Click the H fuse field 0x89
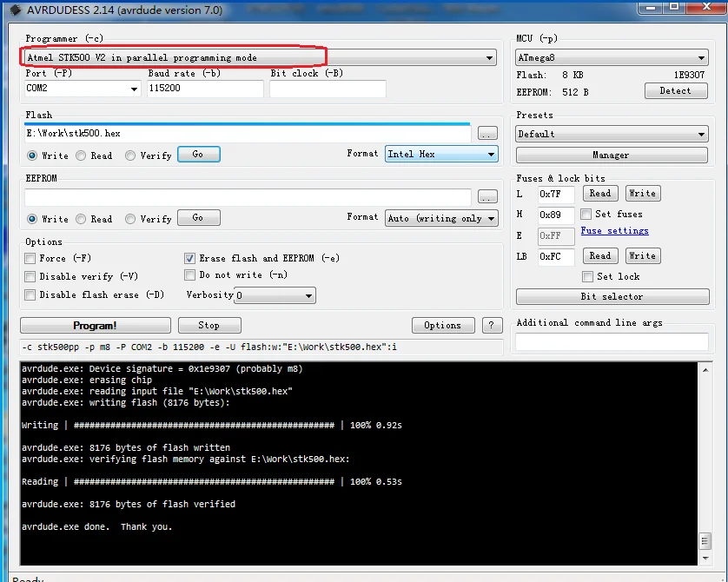 (x=556, y=215)
